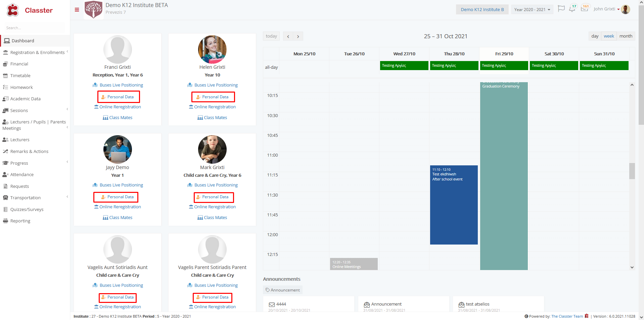
Task: Click Helen Grixti's profile photo
Action: [x=212, y=49]
